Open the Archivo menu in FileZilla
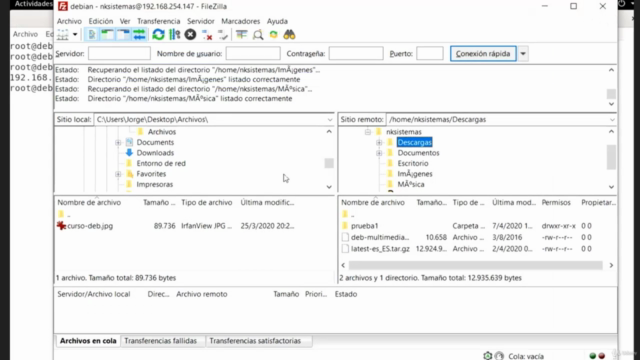Screen dimensions: 640x360 [69, 21]
